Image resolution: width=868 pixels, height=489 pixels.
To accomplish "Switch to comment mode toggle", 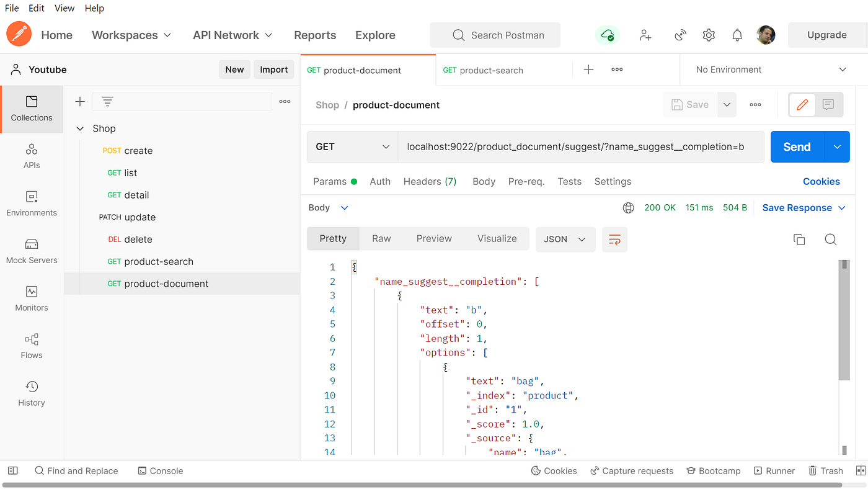I will coord(828,105).
